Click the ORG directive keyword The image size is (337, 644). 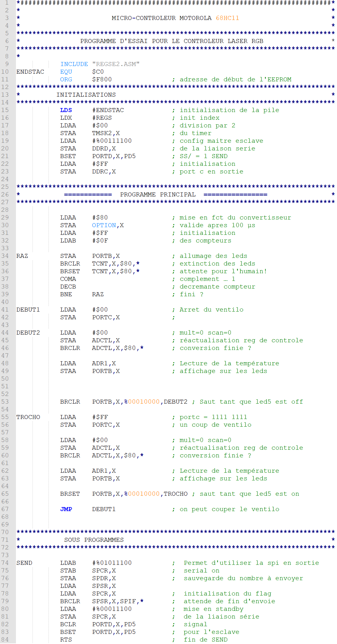tap(66, 80)
